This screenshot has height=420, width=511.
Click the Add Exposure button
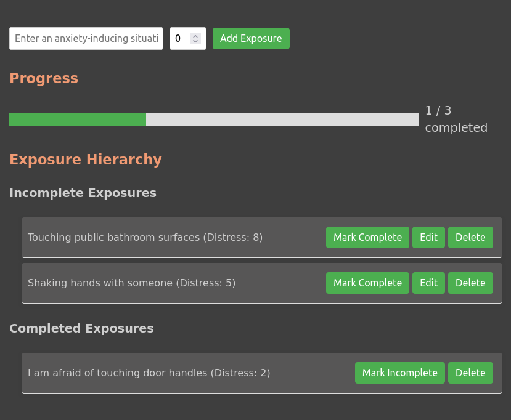(x=251, y=38)
